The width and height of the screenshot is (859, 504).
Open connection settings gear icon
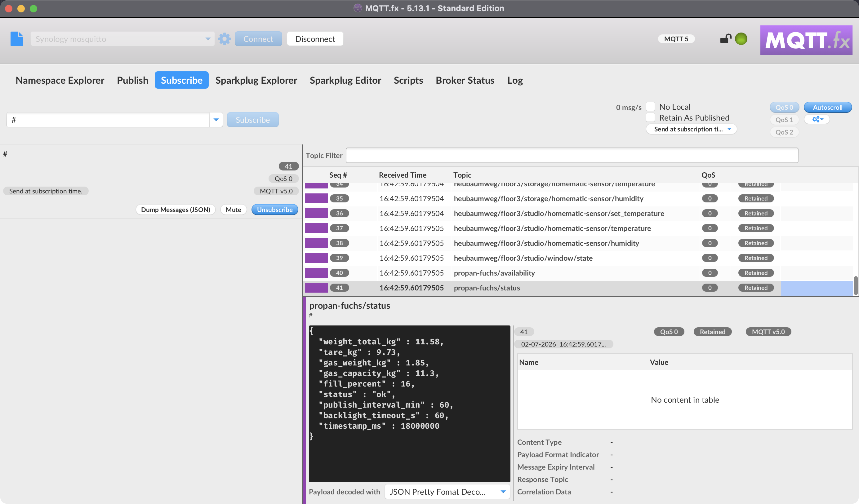tap(224, 39)
